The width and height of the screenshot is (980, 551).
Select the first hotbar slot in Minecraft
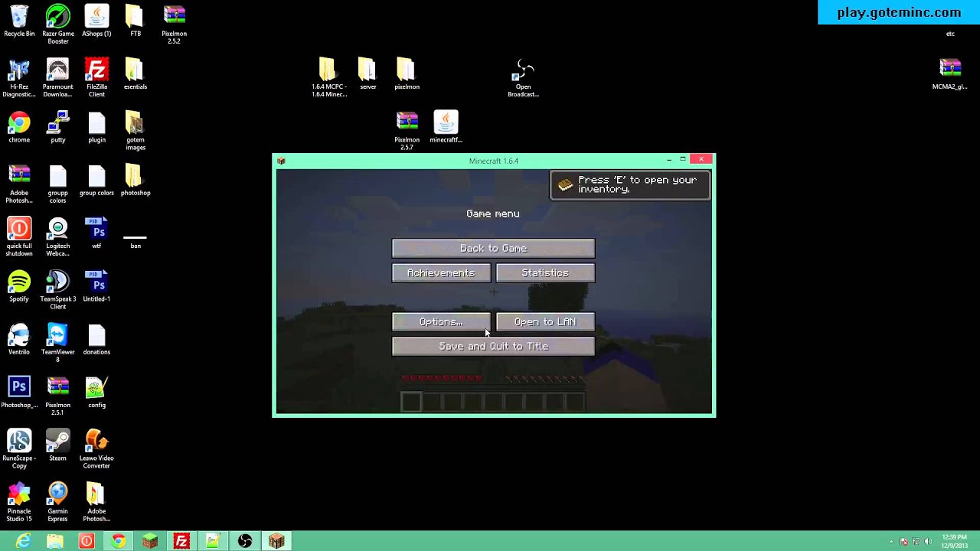(x=411, y=401)
